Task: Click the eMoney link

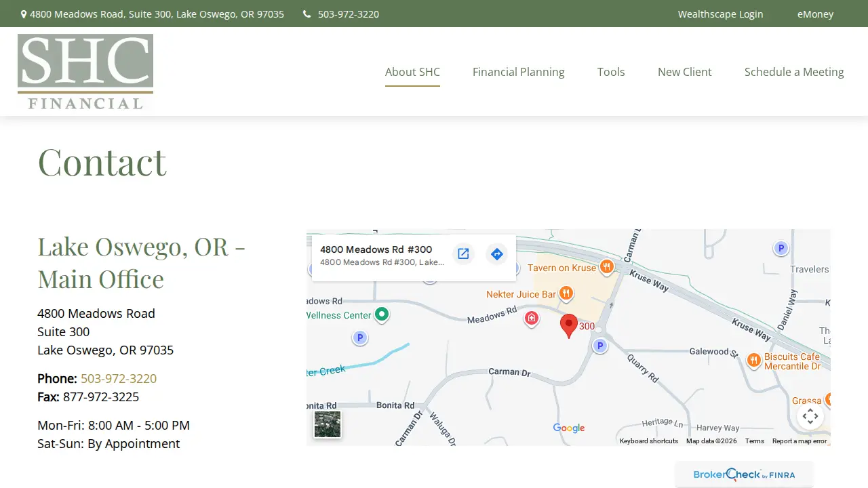Action: tap(815, 14)
